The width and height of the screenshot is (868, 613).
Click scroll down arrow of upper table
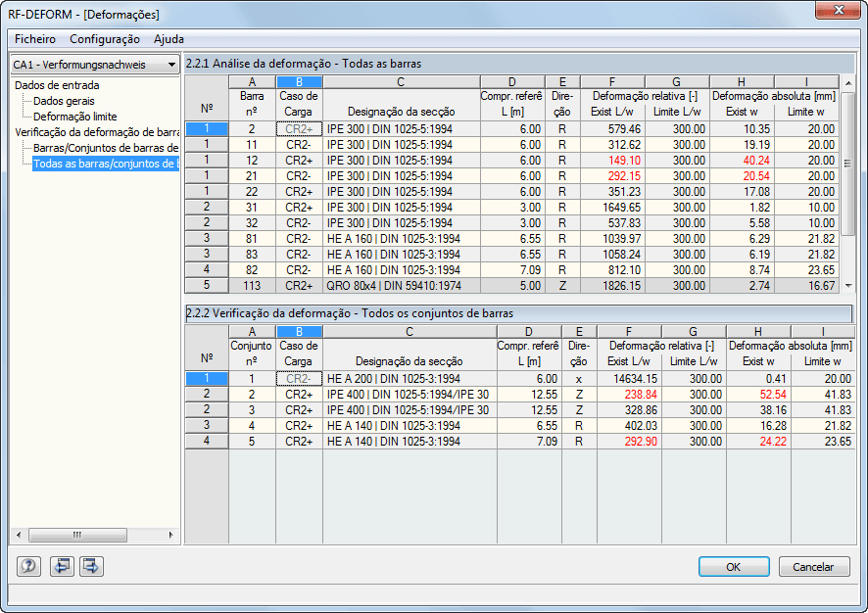[848, 286]
